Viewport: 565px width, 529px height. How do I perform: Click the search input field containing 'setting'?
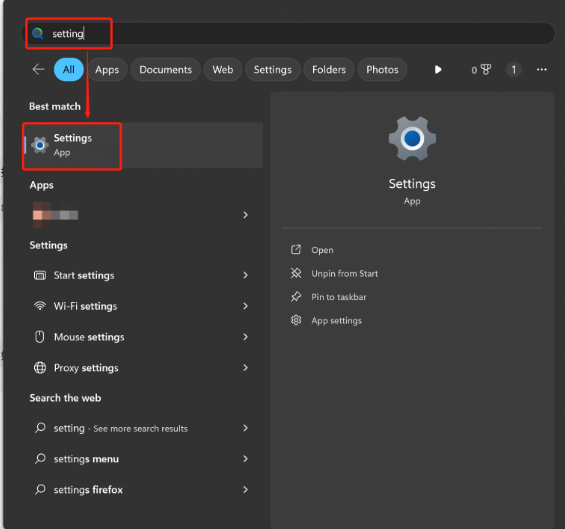[288, 34]
